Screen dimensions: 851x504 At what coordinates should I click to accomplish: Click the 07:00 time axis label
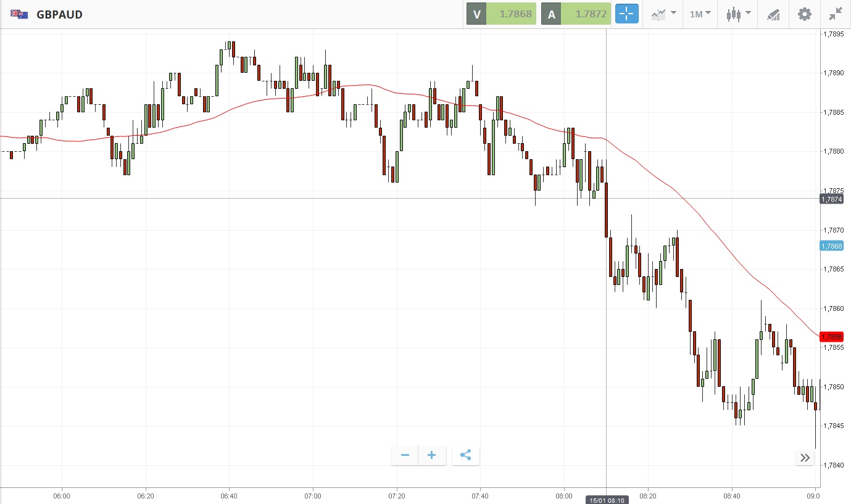pos(313,495)
